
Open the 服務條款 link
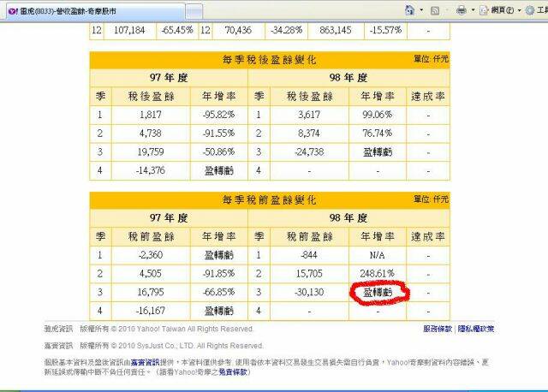pyautogui.click(x=438, y=329)
